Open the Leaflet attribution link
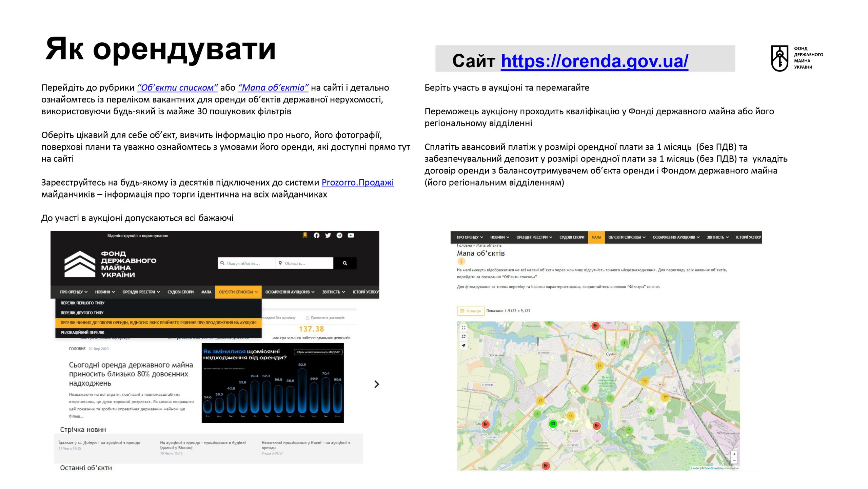 coord(695,468)
